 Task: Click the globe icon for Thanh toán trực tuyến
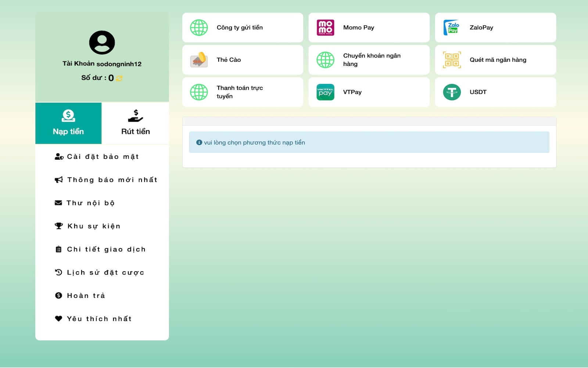(199, 92)
